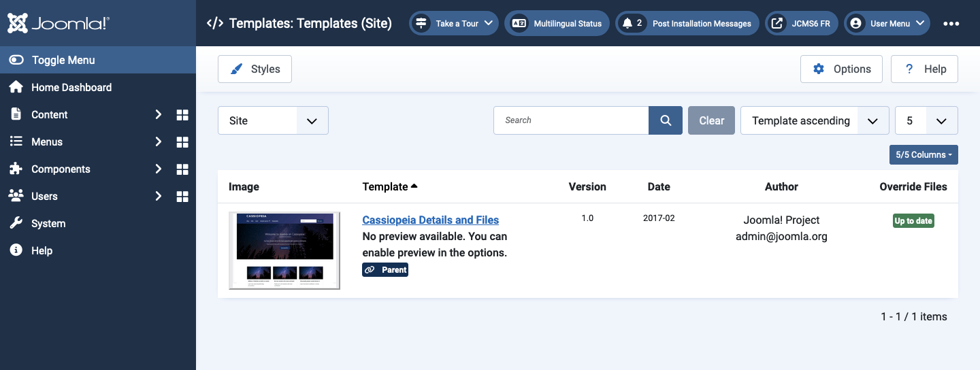Click the Version column header
This screenshot has height=370, width=980.
[587, 186]
